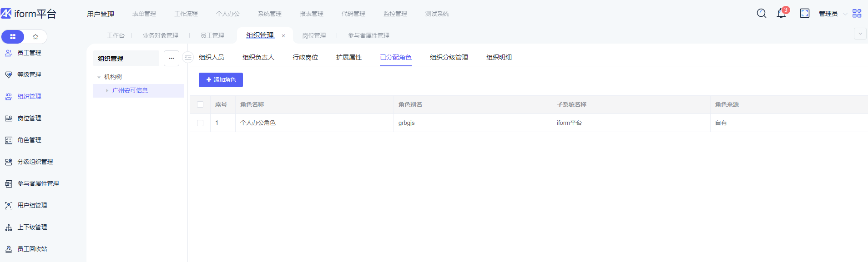Viewport: 868px width, 262px height.
Task: Open the app grid icon at top right
Action: coord(857,14)
